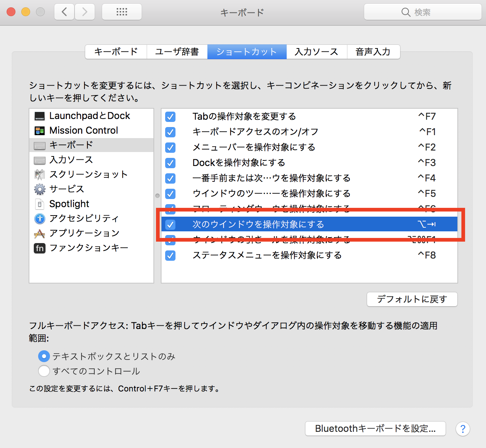486x448 pixels.
Task: Select the アプリケーション icon
Action: (40, 233)
